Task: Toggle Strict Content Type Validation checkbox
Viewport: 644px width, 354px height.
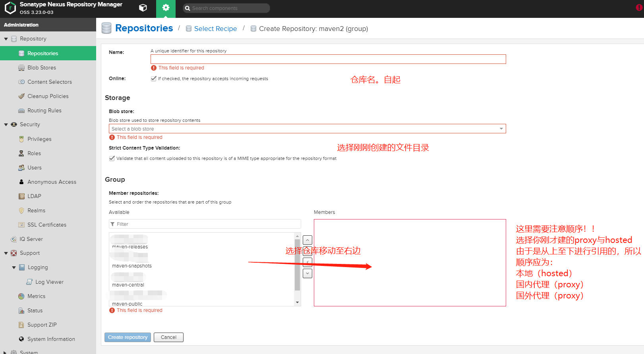Action: point(112,158)
